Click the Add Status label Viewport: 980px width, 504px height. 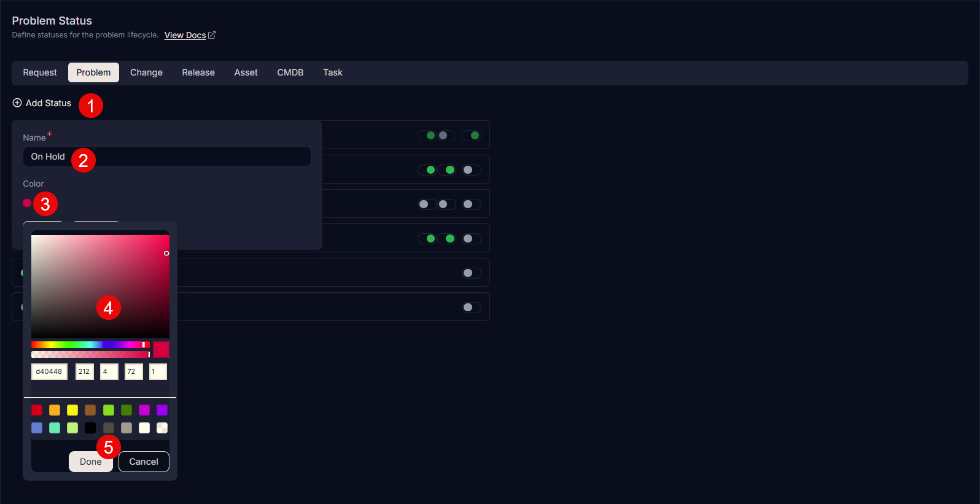coord(49,103)
